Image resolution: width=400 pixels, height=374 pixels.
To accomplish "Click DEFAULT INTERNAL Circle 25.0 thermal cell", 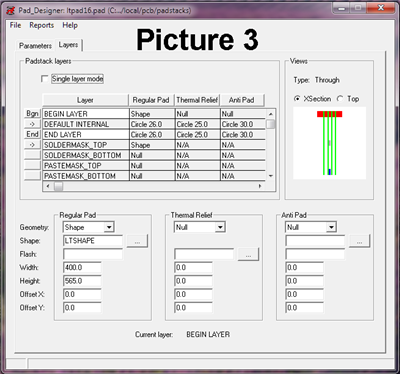I will 197,124.
